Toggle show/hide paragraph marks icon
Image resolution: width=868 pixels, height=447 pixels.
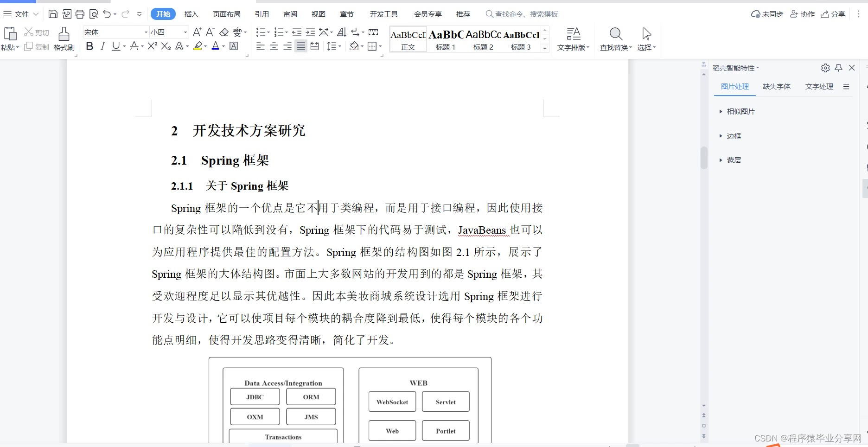pos(355,32)
